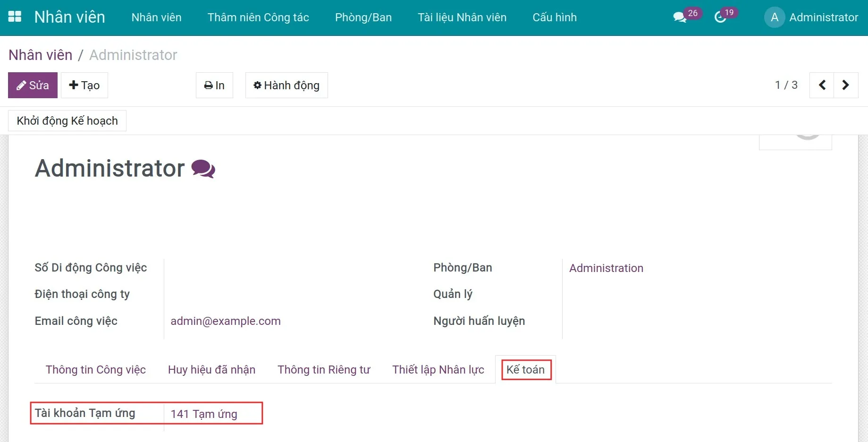Click the admin@example.com email link

tap(226, 321)
